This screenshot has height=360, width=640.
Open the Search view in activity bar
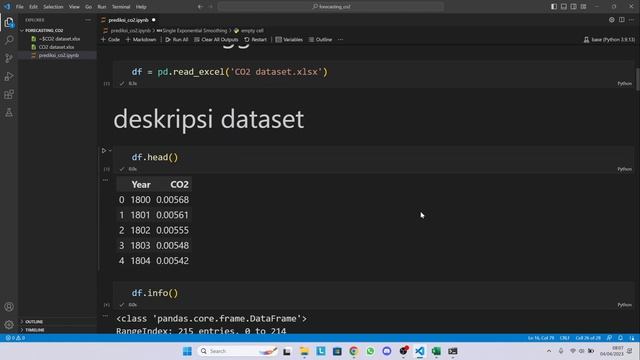(9, 40)
